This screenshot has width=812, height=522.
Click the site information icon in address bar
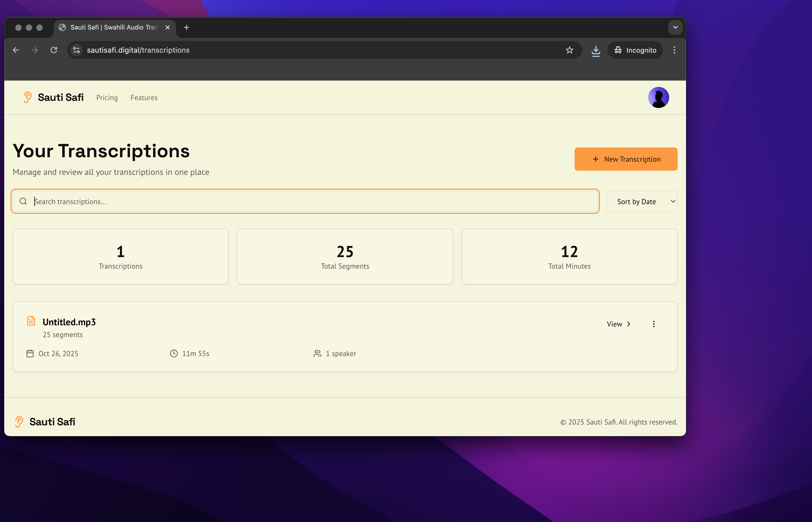coord(76,50)
